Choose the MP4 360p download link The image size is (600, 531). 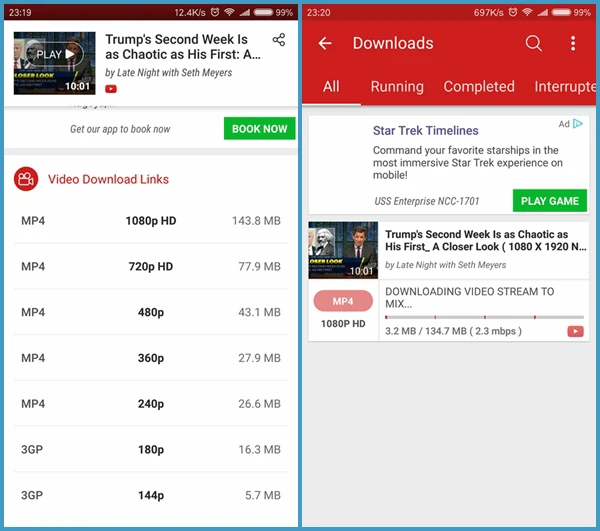151,358
